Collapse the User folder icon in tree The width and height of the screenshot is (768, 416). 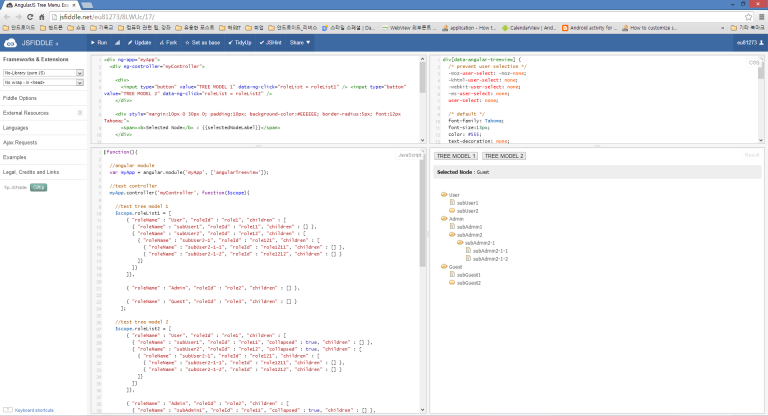[444, 195]
